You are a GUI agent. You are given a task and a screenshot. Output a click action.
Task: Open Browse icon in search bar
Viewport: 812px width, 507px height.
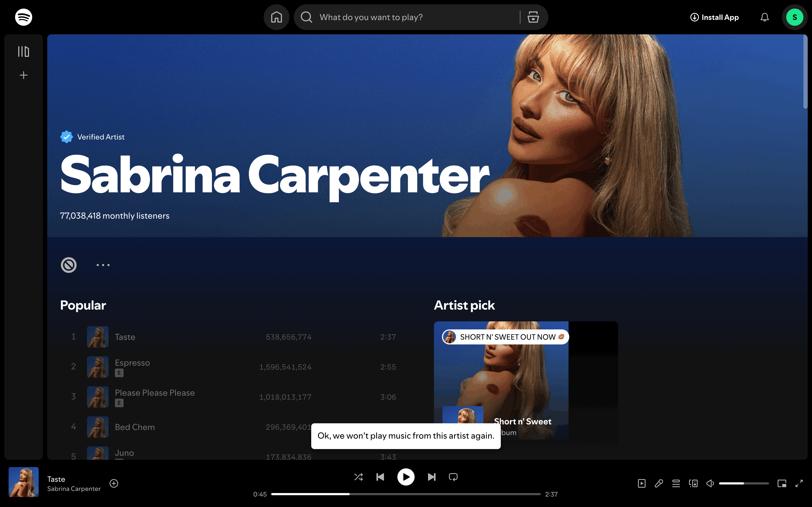click(533, 17)
